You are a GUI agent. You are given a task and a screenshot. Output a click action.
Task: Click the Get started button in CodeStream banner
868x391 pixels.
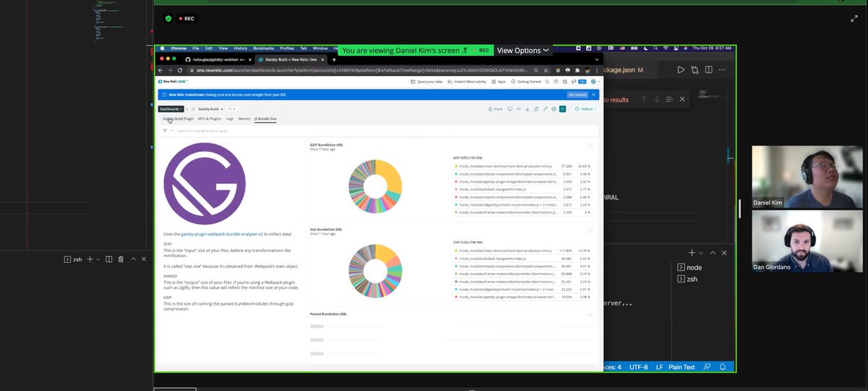[577, 95]
